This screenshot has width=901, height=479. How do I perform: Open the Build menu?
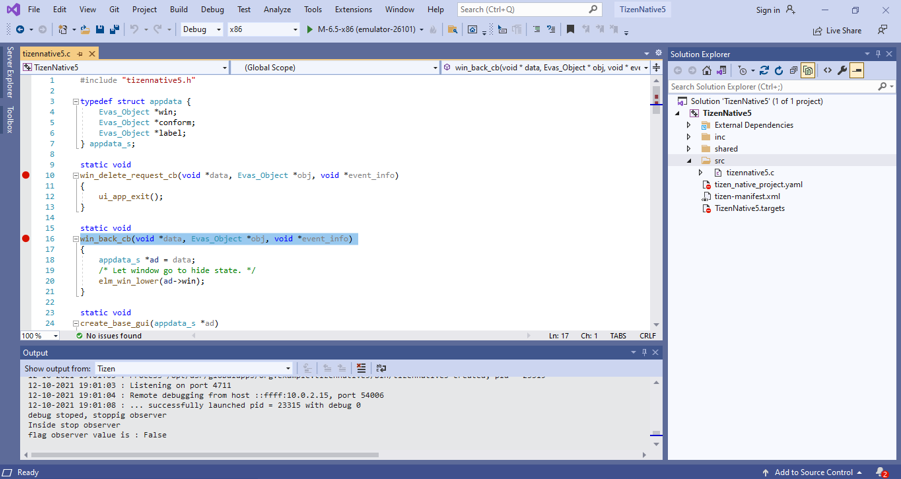(178, 9)
